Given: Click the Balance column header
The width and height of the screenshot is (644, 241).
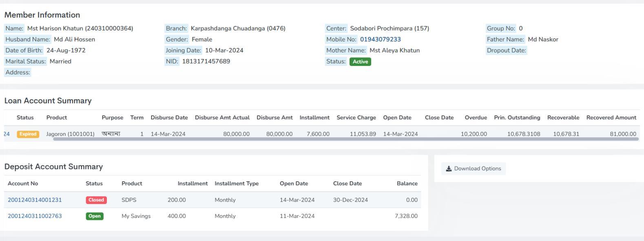Looking at the screenshot, I should (x=407, y=184).
